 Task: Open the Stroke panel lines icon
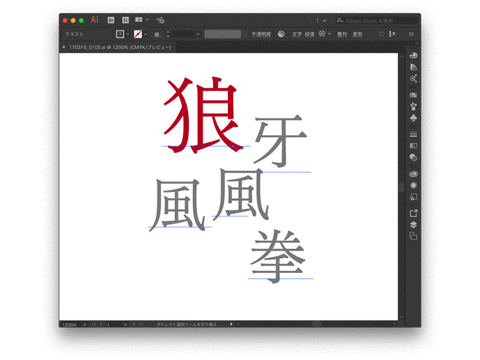[x=413, y=134]
